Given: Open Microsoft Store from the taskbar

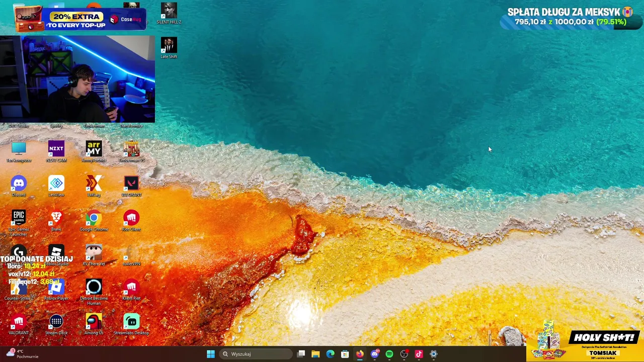Looking at the screenshot, I should click(345, 354).
